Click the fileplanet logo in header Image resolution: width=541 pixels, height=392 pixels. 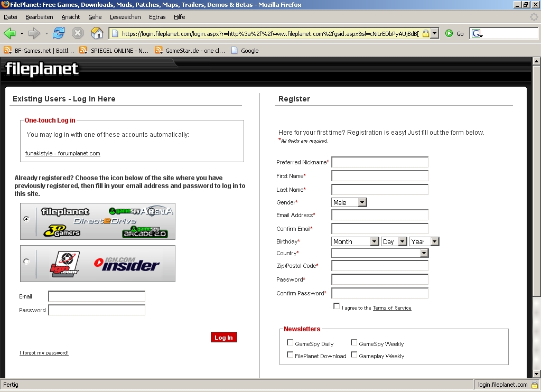click(42, 69)
